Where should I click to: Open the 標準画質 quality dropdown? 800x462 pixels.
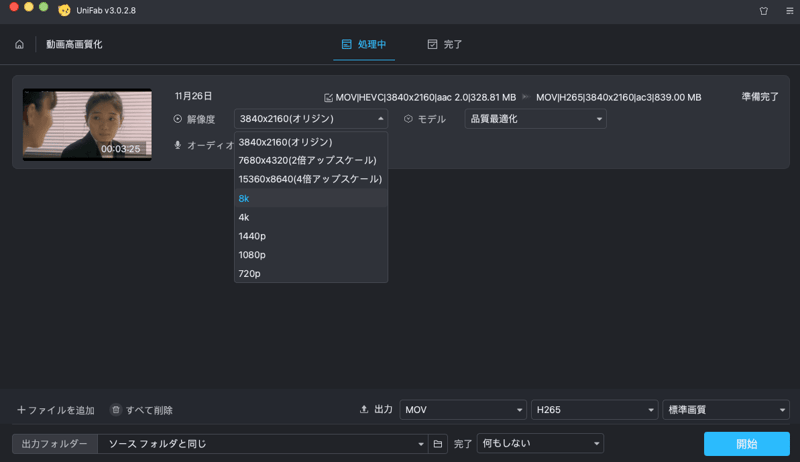726,409
